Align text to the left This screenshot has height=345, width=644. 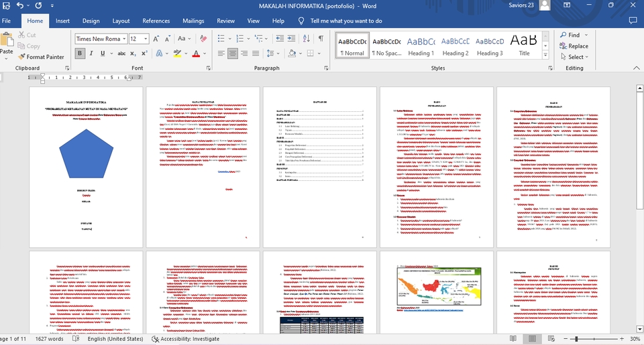pyautogui.click(x=221, y=54)
